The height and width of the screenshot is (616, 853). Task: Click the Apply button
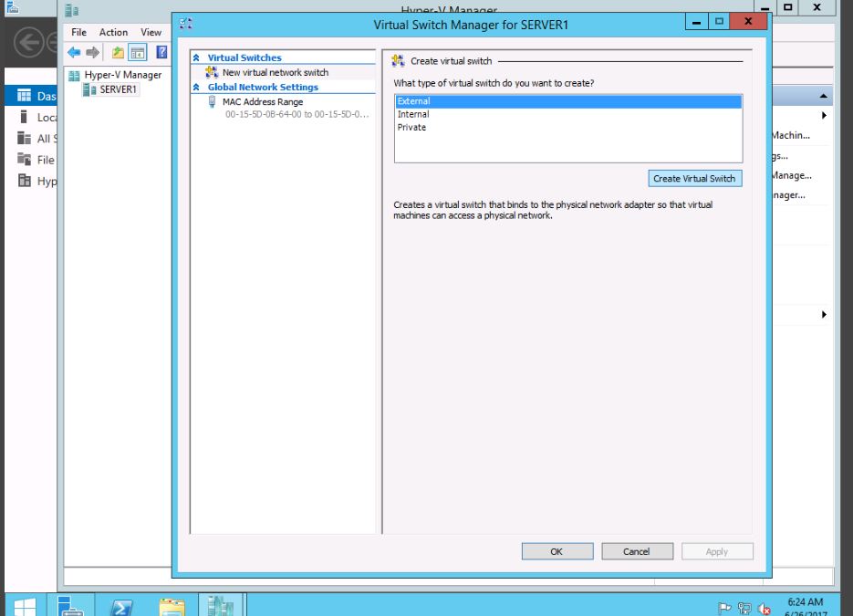coord(717,551)
